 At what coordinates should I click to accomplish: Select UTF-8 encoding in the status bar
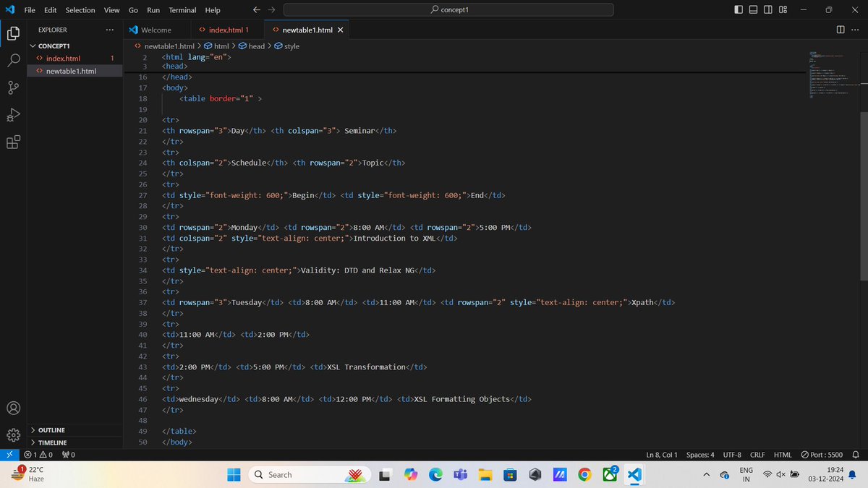tap(731, 455)
